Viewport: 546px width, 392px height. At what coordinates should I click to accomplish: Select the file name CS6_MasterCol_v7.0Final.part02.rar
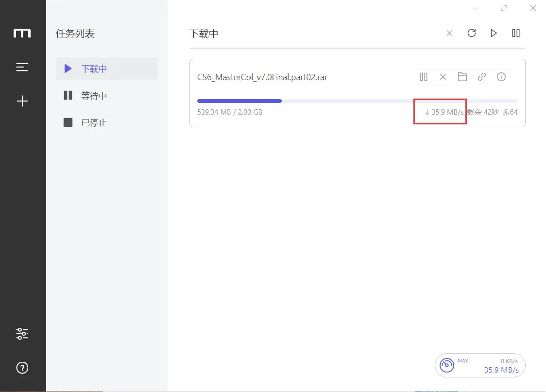click(262, 77)
